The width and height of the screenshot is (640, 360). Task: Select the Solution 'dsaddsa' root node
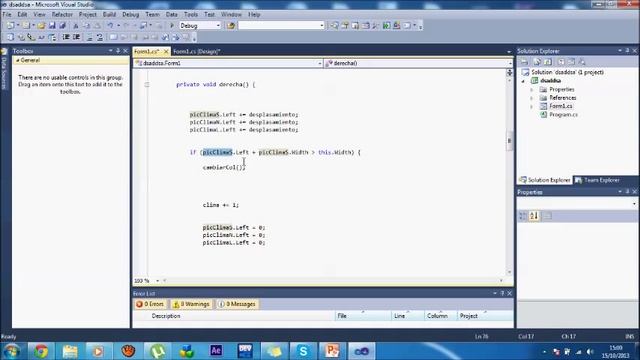click(x=567, y=72)
